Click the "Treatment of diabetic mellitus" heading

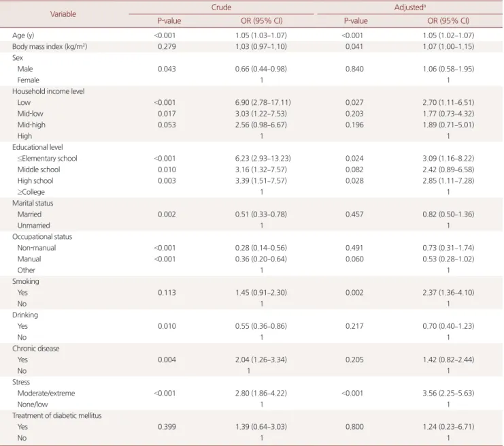(57, 416)
